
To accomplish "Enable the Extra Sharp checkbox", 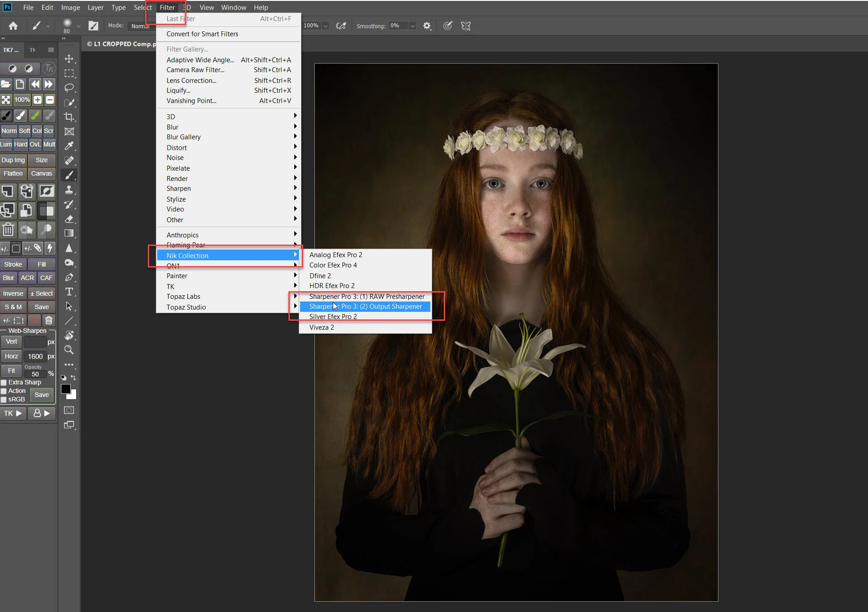I will (x=4, y=382).
